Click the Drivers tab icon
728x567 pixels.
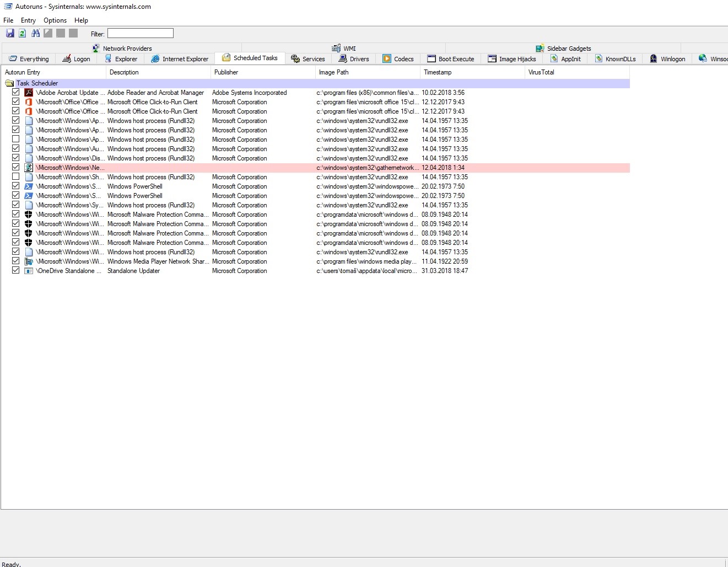coord(343,59)
